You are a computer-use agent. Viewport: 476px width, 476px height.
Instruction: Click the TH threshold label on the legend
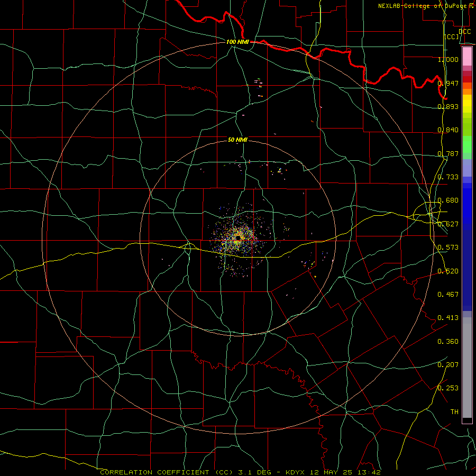coord(454,411)
